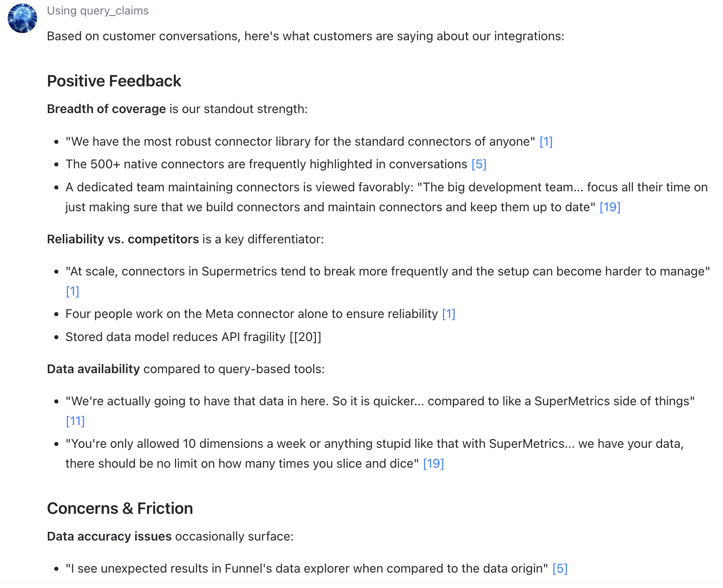Open citation [19] after "keep them up to date"
Screen dimensions: 723x588
click(609, 207)
